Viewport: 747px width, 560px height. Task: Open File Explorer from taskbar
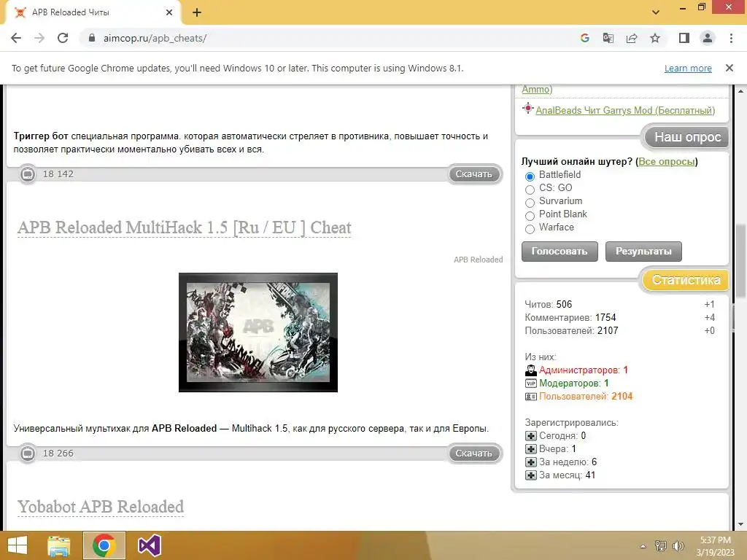click(x=58, y=545)
